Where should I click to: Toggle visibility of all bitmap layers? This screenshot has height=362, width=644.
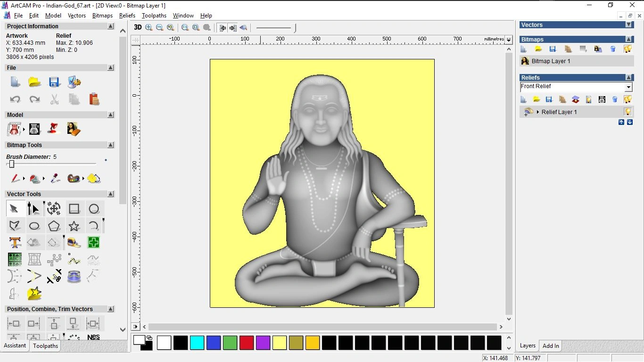point(627,49)
